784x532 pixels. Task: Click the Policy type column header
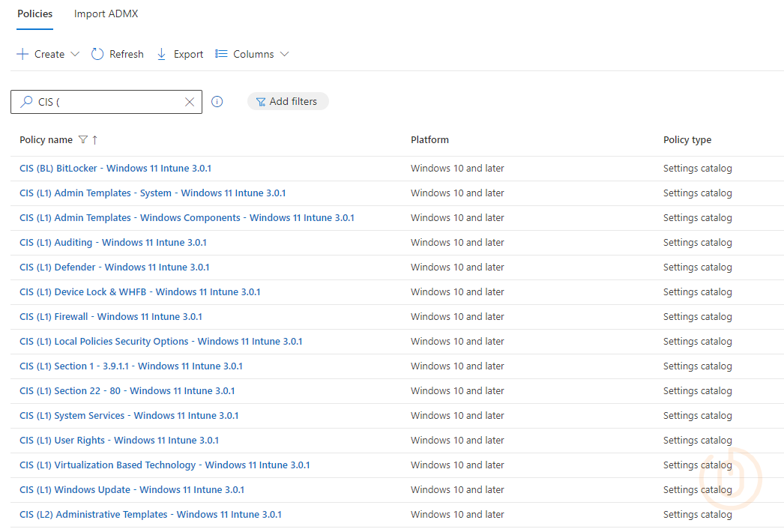(x=687, y=140)
